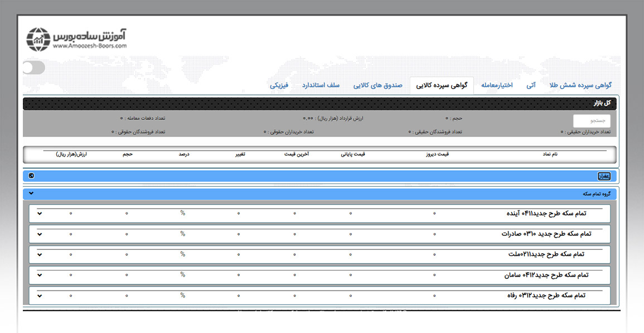
Task: Expand the تمام سکه طرح جدید 0310 صادرات row
Action: pos(40,234)
